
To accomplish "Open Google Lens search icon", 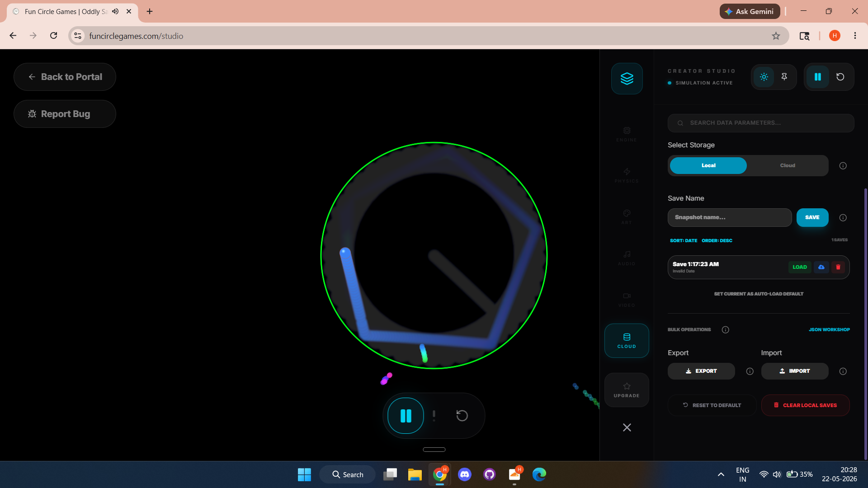I will click(804, 36).
